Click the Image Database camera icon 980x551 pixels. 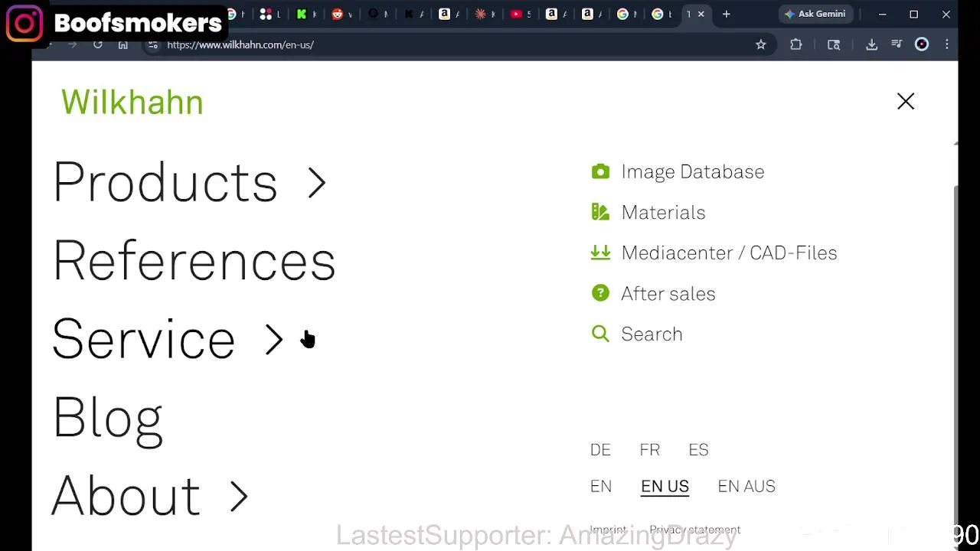point(600,171)
